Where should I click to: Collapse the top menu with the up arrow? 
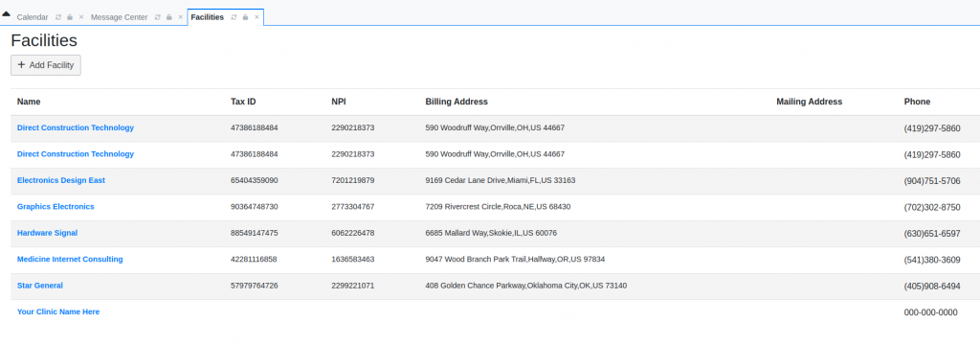coord(7,13)
